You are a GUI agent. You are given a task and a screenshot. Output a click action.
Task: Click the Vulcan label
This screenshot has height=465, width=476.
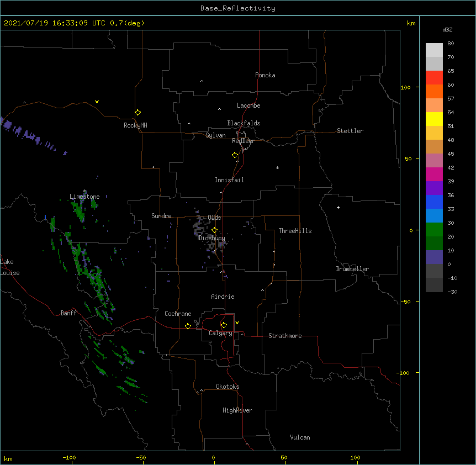pos(300,437)
